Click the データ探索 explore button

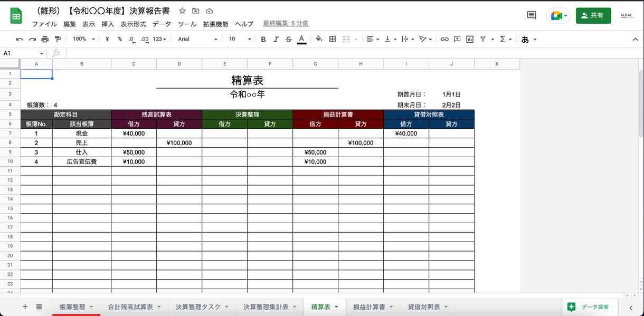589,307
